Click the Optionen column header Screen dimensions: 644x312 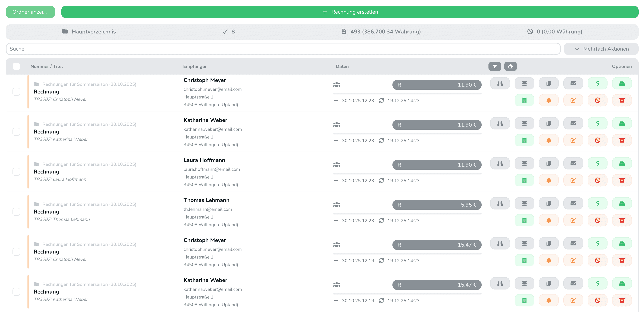click(x=622, y=66)
